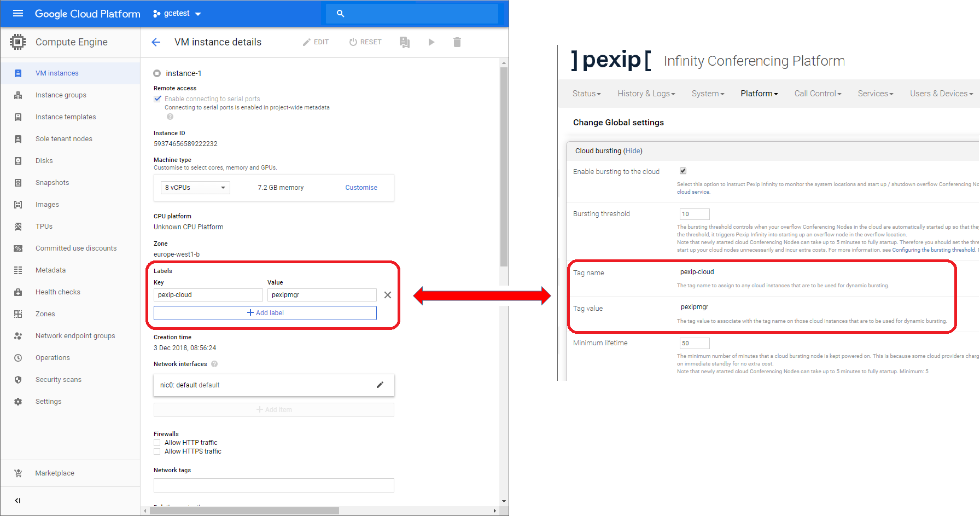Viewport: 980px width, 516px height.
Task: Open the Google Cloud hamburger navigation menu
Action: [18, 14]
